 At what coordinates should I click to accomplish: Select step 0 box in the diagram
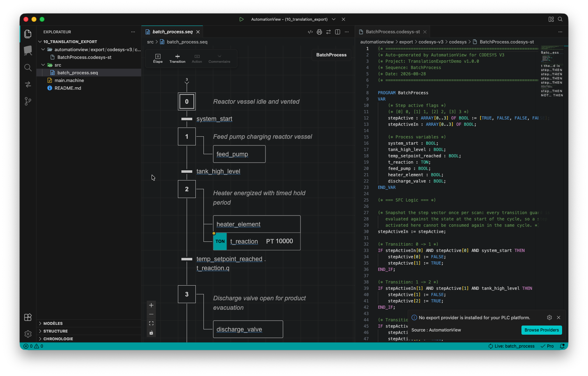tap(187, 102)
